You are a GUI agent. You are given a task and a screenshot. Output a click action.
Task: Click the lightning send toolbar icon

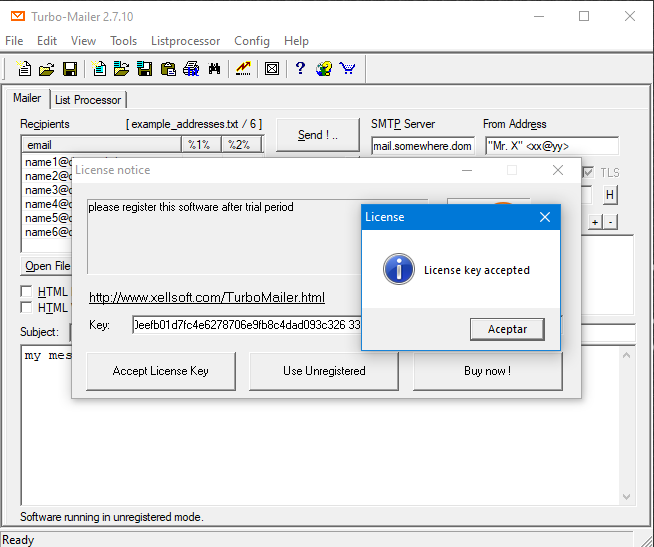(243, 68)
